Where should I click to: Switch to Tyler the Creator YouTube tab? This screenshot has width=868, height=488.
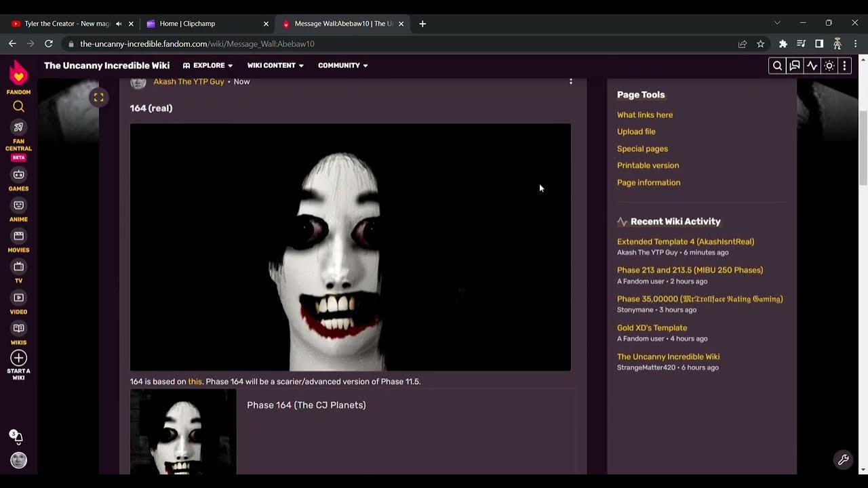click(66, 24)
